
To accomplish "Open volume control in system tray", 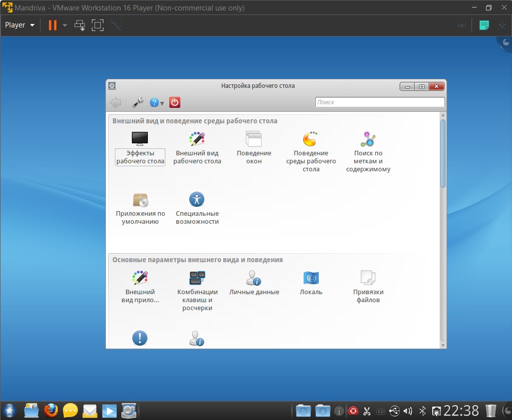I will (x=408, y=411).
